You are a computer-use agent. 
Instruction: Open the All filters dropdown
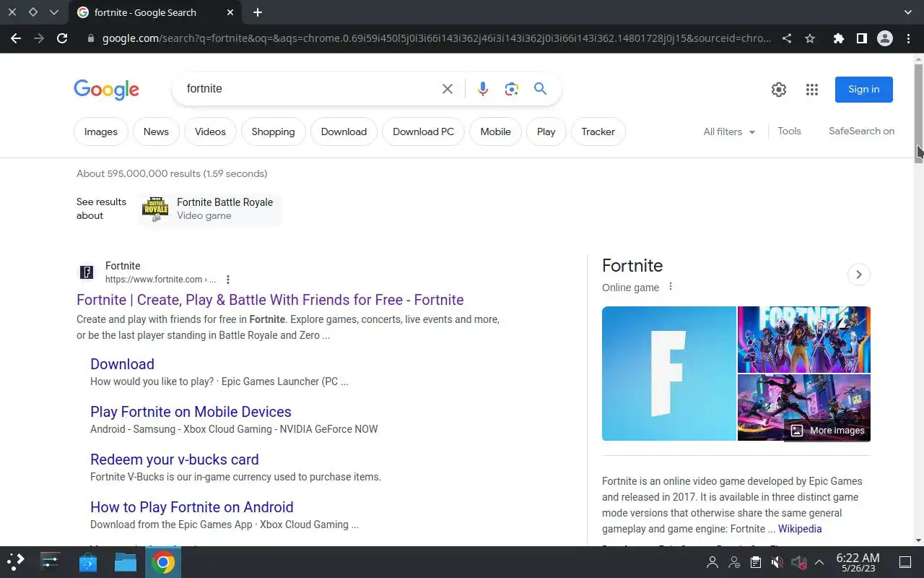pos(729,131)
